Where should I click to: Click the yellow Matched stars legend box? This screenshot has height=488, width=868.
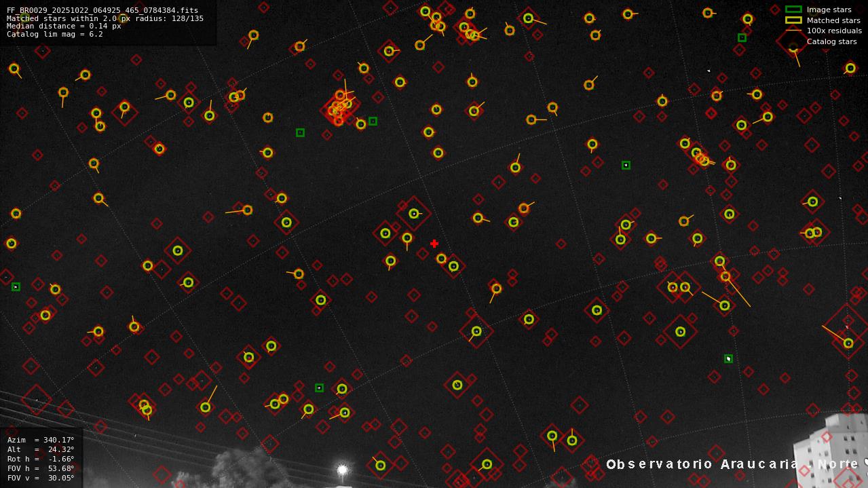point(793,20)
